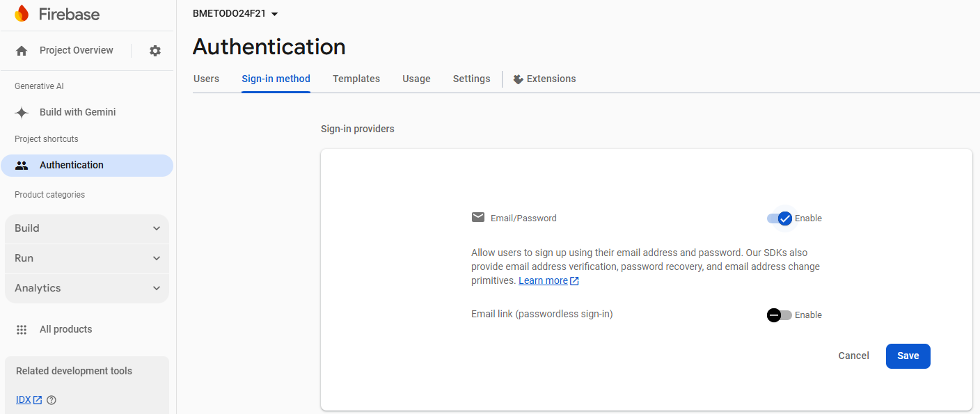Enable the Email link passwordless toggle
This screenshot has height=414, width=980.
tap(780, 315)
